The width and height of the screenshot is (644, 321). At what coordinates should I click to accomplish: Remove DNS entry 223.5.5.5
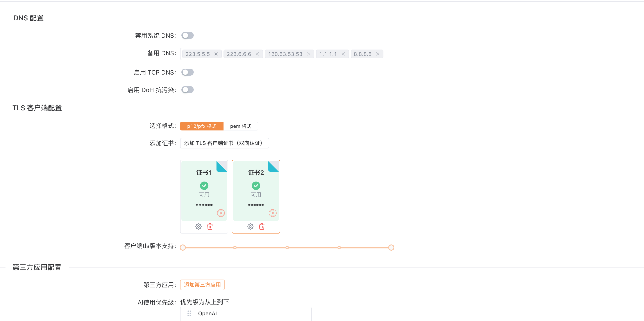[x=216, y=54]
